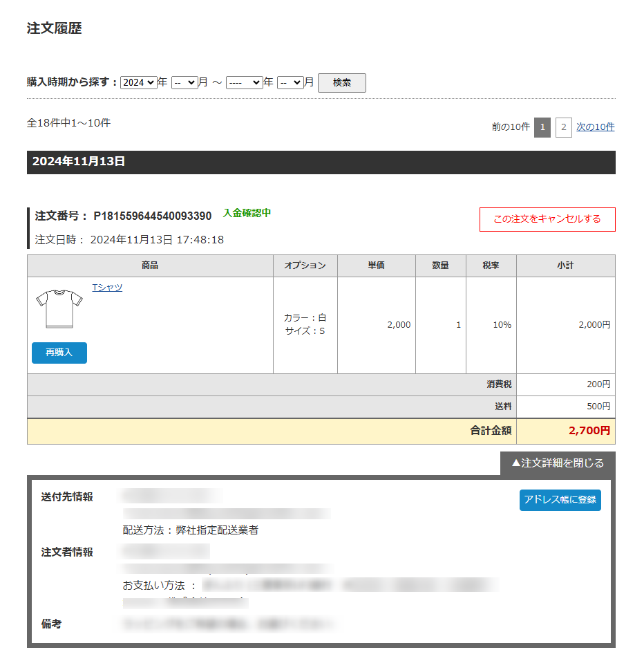Screen dimensions: 644x661
Task: Click the 2024年11月13日 date header bar
Action: tap(321, 162)
